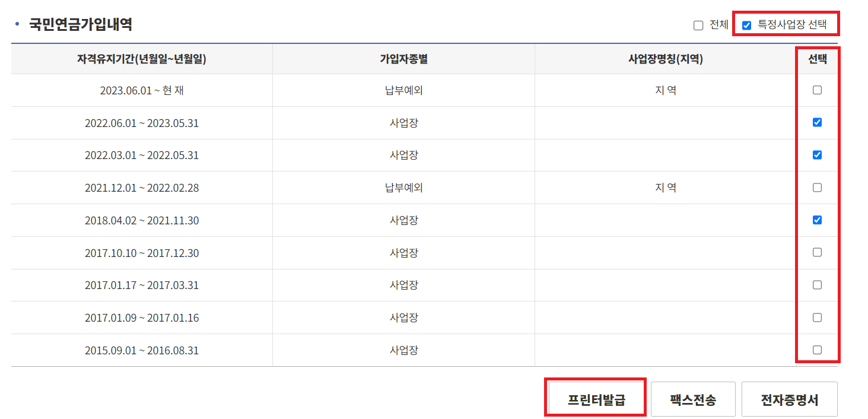Uncheck the 2022.03.01 ~ 2022.05.31 selection
868x419 pixels.
pos(817,155)
